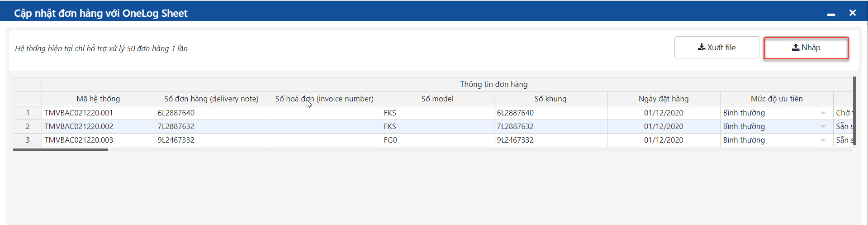Click delivery note cell 7L2887632
Viewport: 868px width, 225px height.
(x=211, y=126)
